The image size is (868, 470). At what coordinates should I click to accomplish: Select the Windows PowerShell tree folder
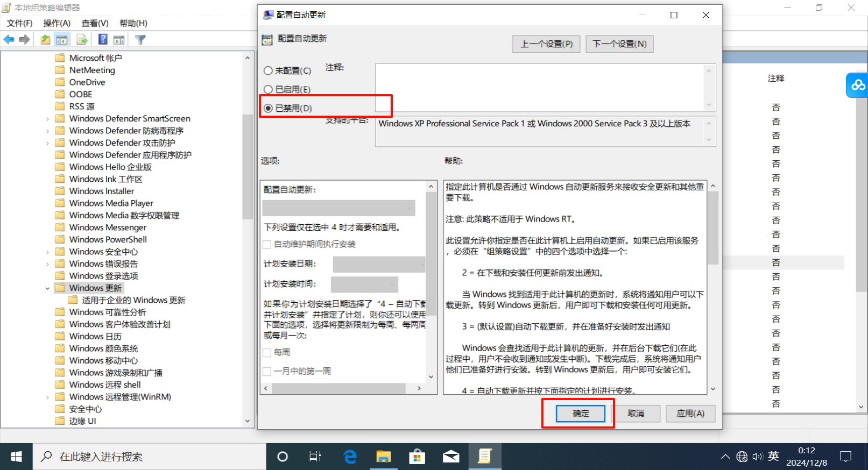pos(108,240)
